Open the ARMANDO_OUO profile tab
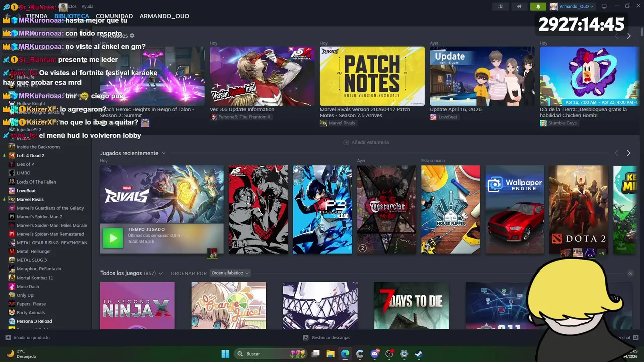This screenshot has width=644, height=362. click(x=165, y=16)
